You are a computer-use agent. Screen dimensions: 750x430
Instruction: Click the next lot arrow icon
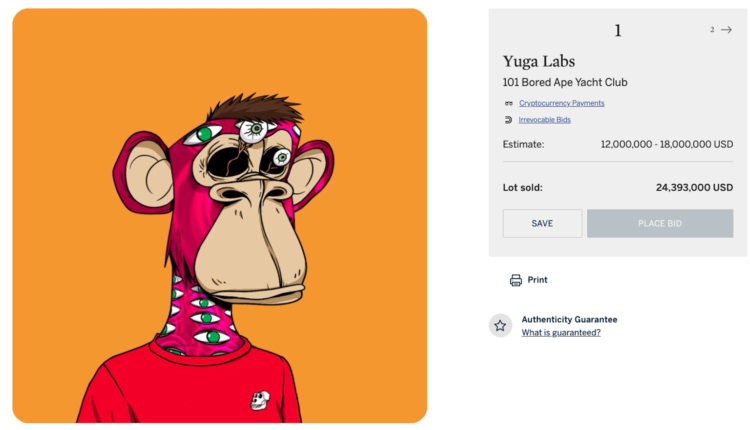[726, 30]
